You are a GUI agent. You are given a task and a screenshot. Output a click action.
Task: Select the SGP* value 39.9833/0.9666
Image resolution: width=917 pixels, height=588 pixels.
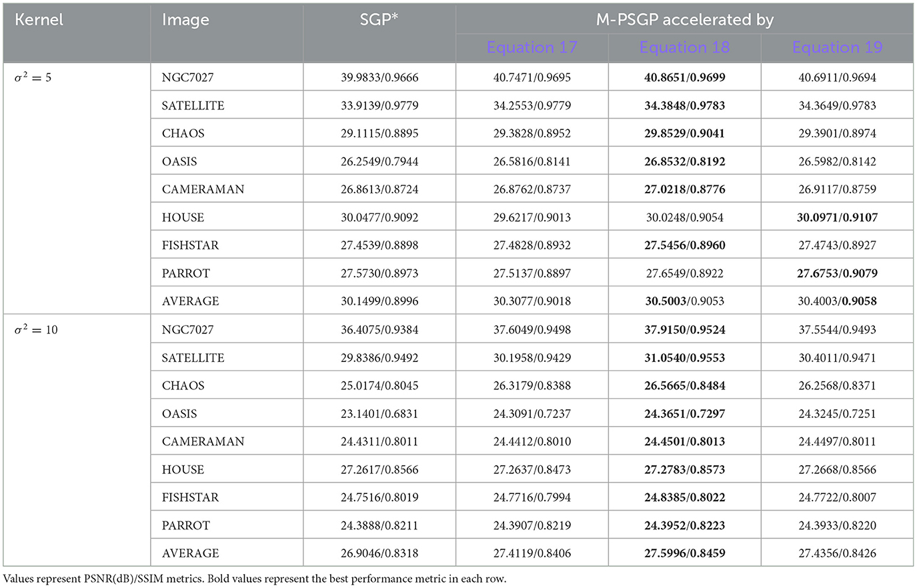coord(379,77)
